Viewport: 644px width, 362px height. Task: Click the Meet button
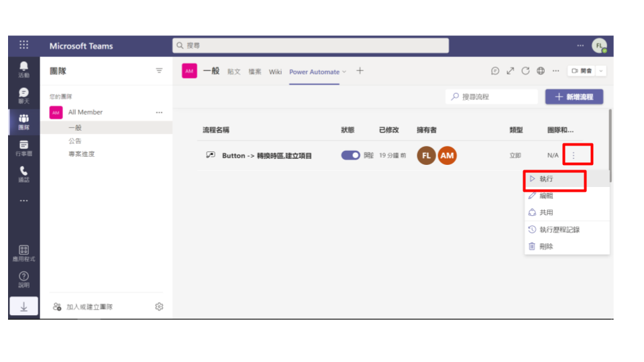click(582, 71)
